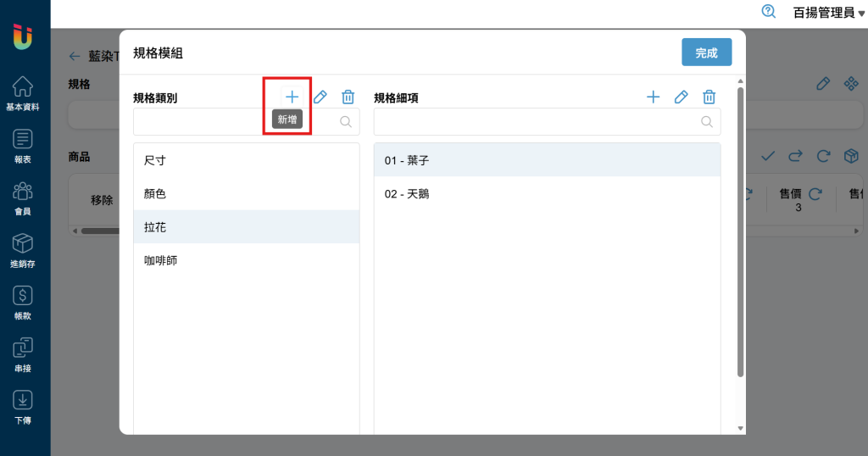The width and height of the screenshot is (868, 456).
Task: Edit the selected 規格細項 with pencil icon
Action: 681,97
